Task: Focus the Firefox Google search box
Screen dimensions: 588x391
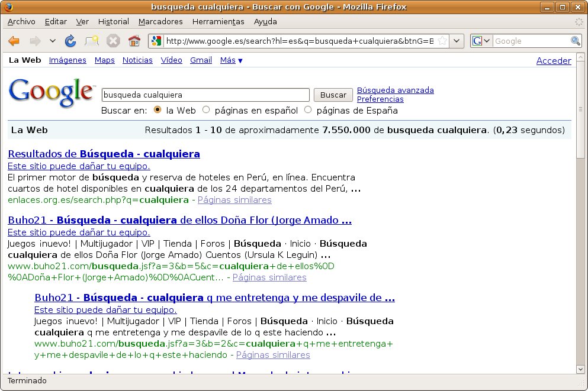Action: click(x=531, y=41)
